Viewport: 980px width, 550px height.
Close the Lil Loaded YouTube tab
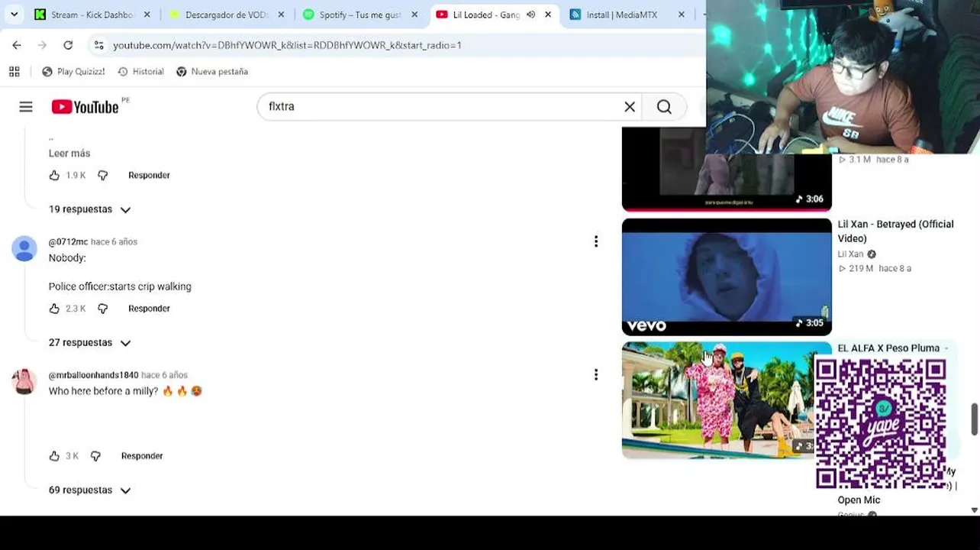point(548,15)
